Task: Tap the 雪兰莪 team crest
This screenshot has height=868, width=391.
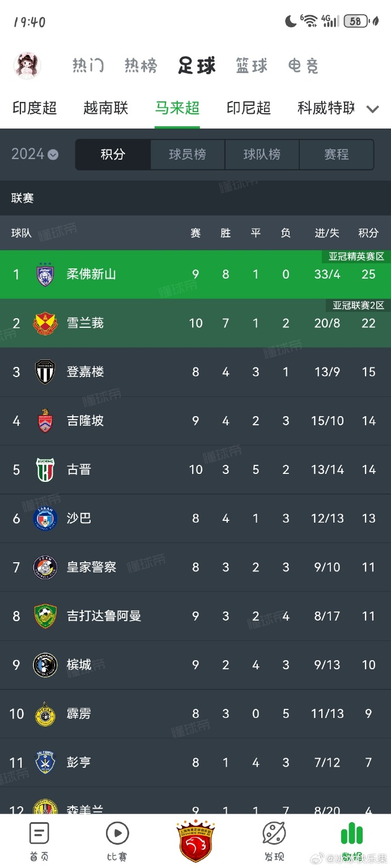Action: (45, 323)
